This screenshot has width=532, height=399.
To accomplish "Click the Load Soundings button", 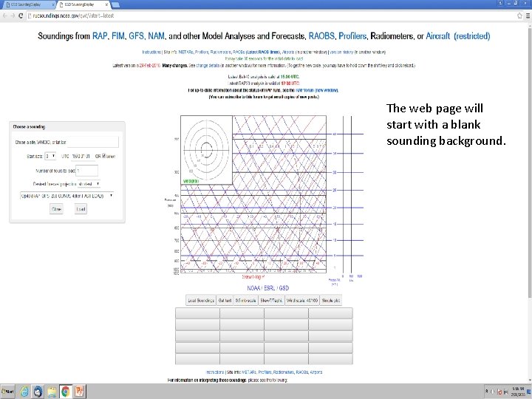I will (x=201, y=300).
